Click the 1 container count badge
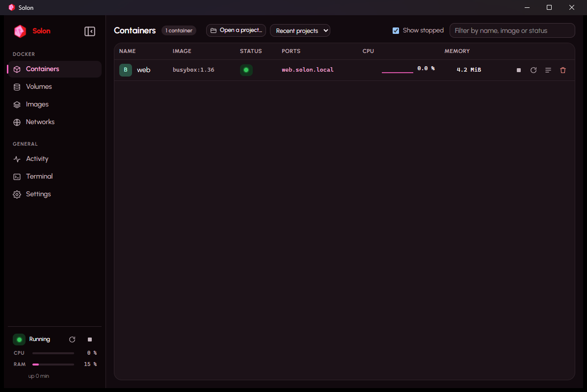The height and width of the screenshot is (392, 587). tap(179, 31)
